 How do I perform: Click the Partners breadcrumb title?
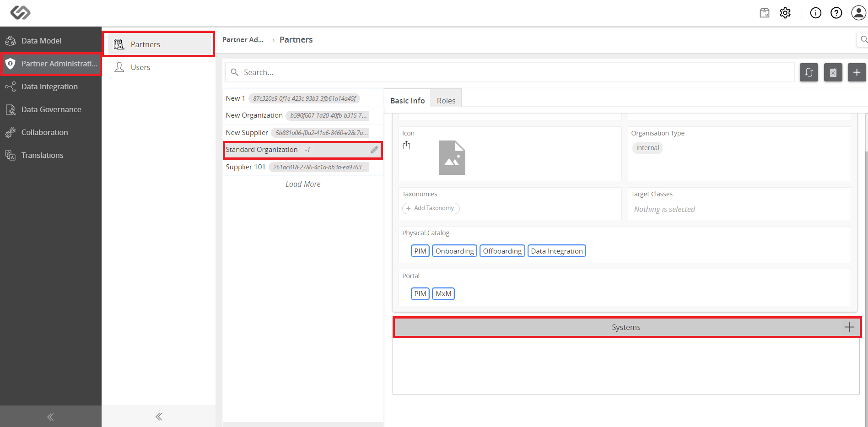click(296, 40)
